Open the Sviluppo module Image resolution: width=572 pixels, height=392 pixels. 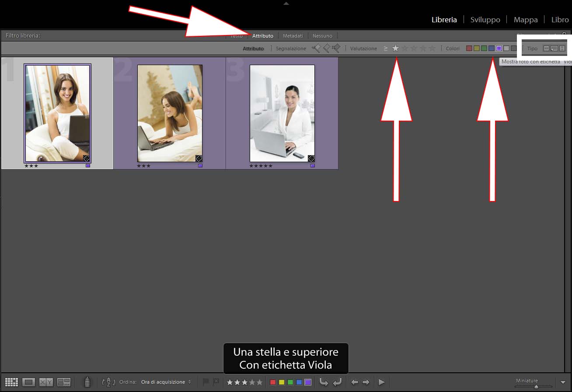pos(485,20)
